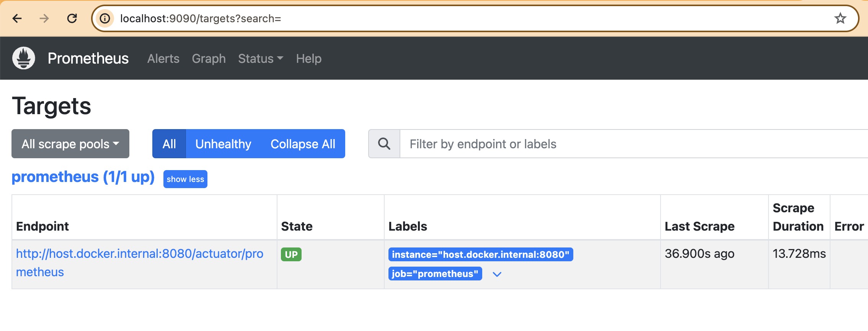This screenshot has height=331, width=868.
Task: Click the browser back arrow
Action: [17, 18]
